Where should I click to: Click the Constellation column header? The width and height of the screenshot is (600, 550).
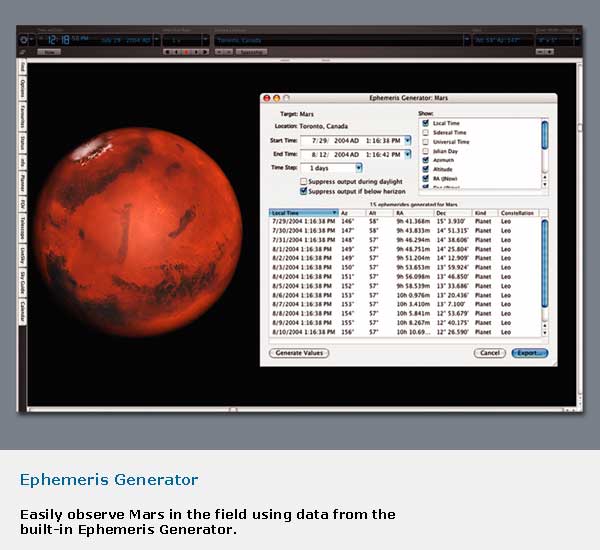518,213
